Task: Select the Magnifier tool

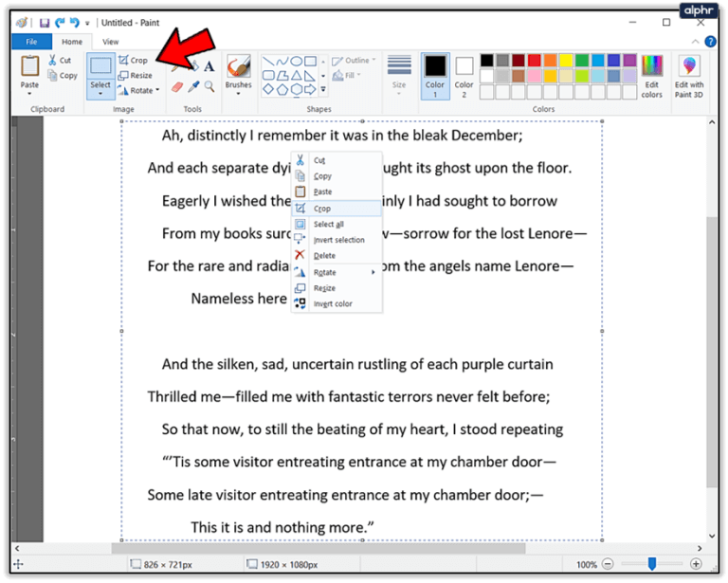Action: pyautogui.click(x=209, y=87)
